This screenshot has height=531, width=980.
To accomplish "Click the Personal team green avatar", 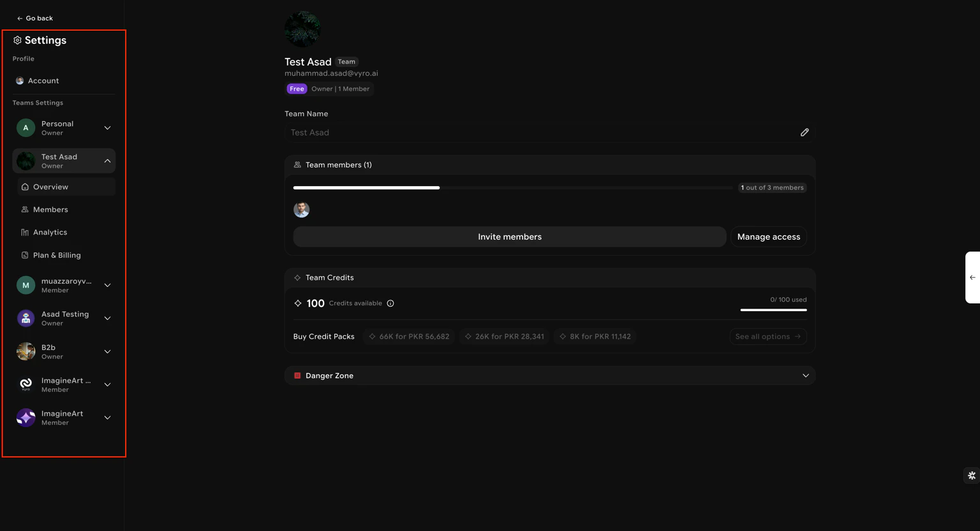I will tap(26, 128).
